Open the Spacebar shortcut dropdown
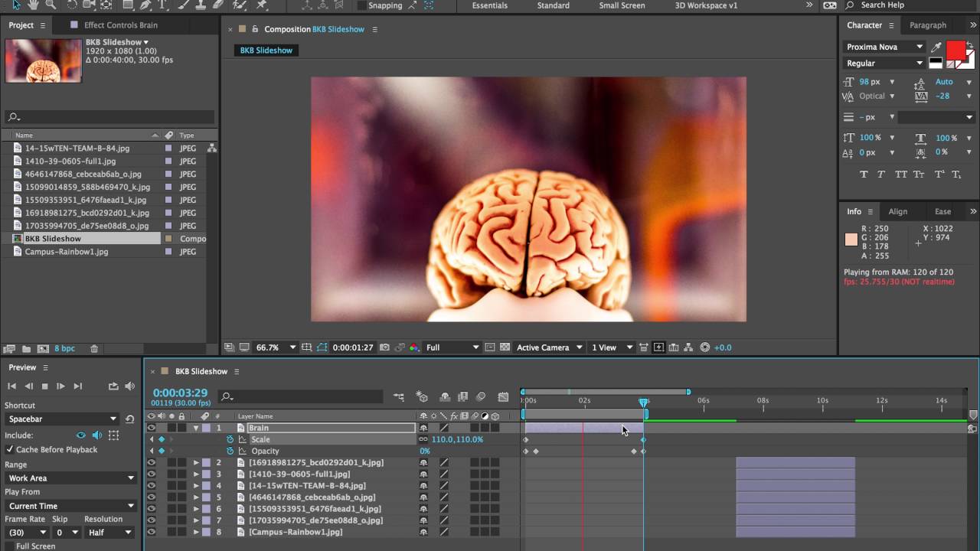This screenshot has height=551, width=980. click(61, 419)
